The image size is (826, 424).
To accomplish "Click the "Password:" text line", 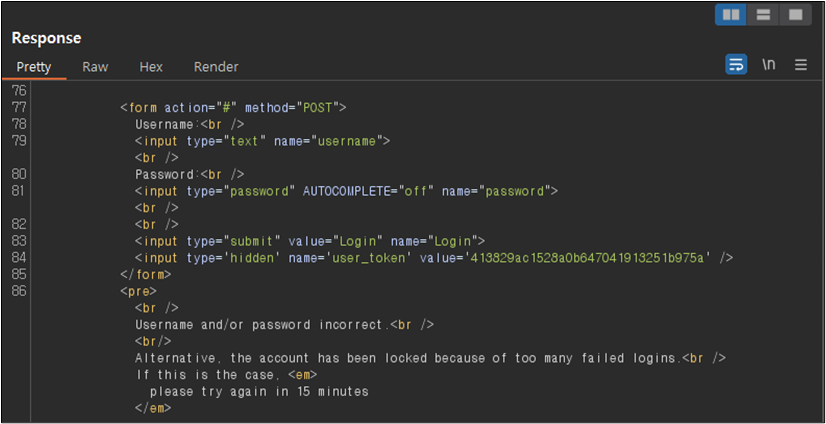I will pyautogui.click(x=190, y=174).
